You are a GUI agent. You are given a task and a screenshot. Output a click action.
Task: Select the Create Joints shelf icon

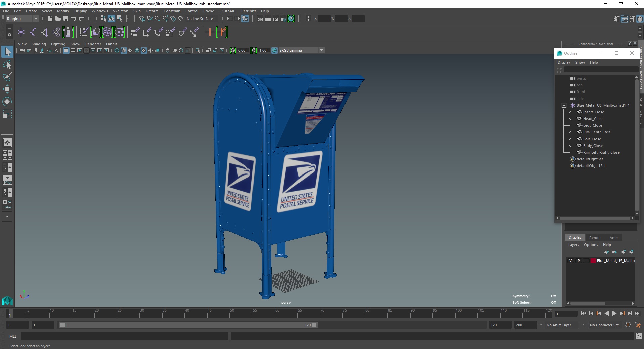[33, 32]
